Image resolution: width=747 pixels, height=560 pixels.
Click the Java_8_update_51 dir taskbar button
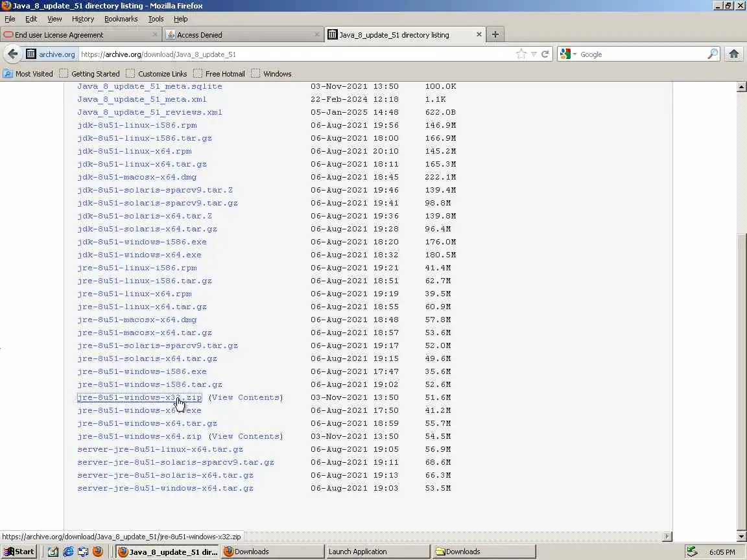pyautogui.click(x=167, y=552)
